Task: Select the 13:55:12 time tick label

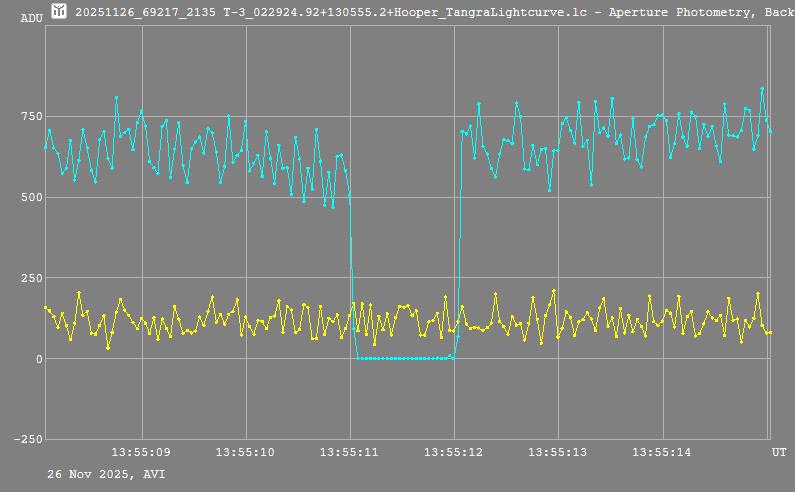Action: (x=453, y=453)
